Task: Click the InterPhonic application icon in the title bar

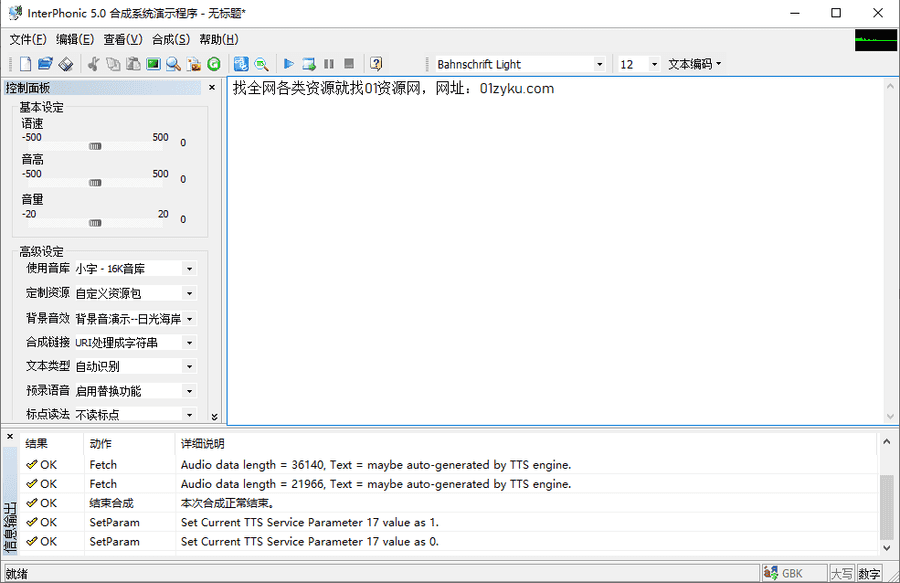Action: (x=15, y=13)
